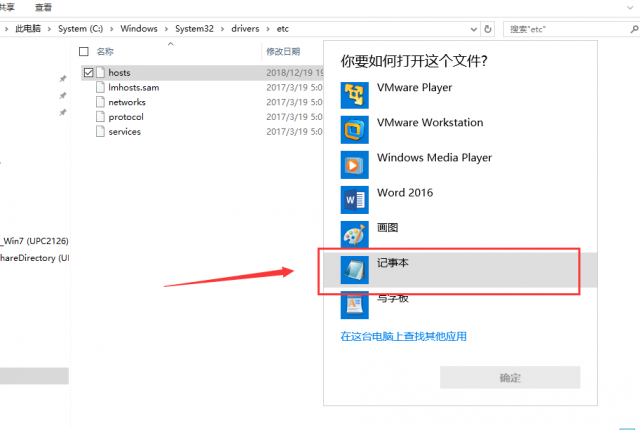Select the VMware Workstation icon
Screen dimensions: 640x430
(x=354, y=130)
